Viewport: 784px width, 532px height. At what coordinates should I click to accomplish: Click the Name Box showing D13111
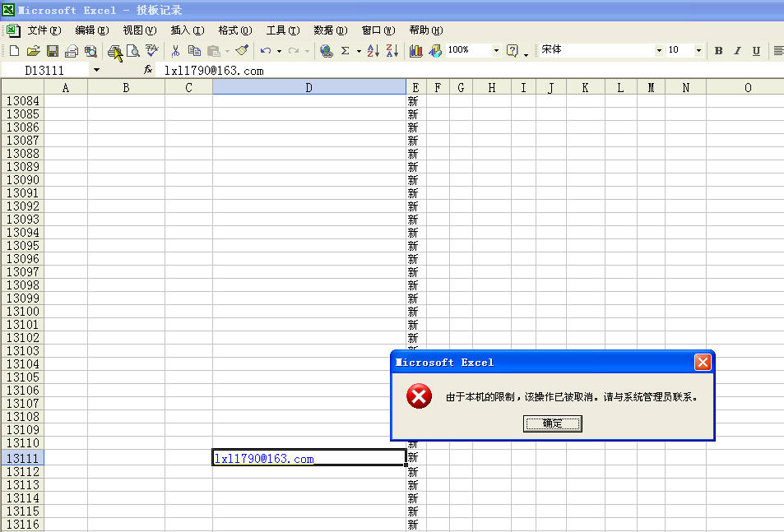click(45, 71)
